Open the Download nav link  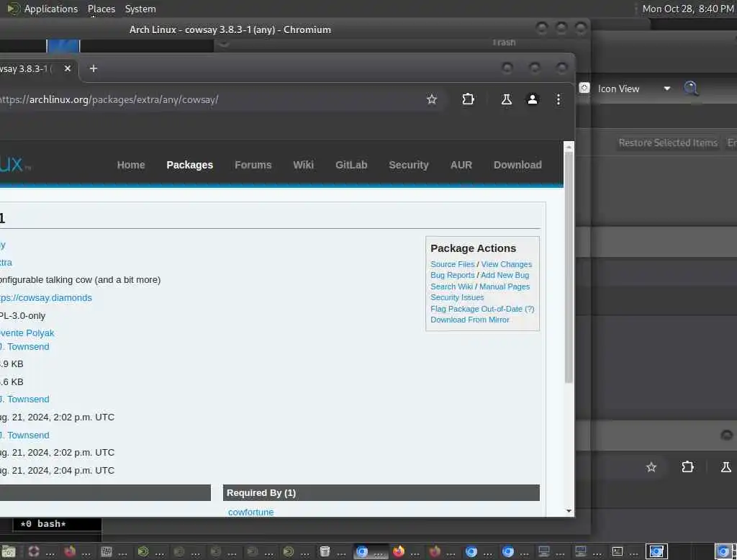click(517, 165)
